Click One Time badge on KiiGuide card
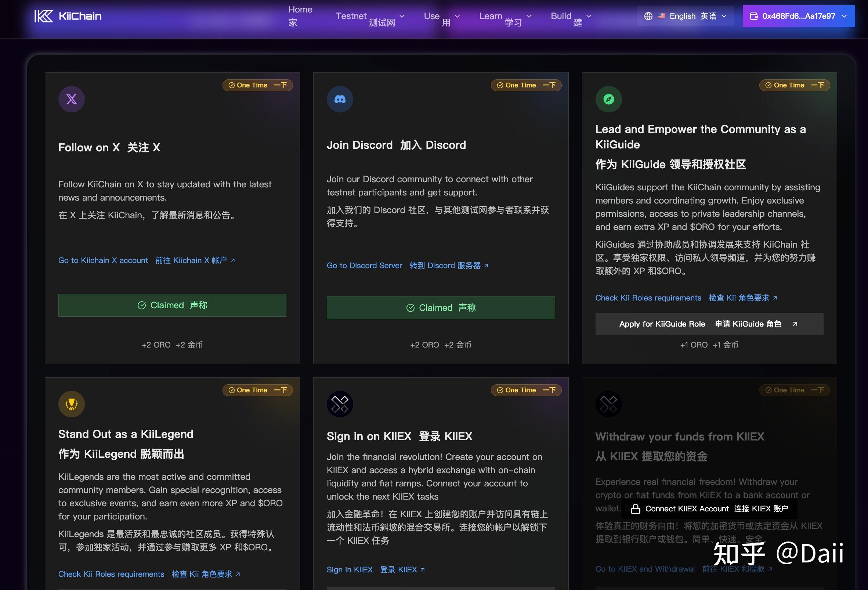Viewport: 868px width, 590px height. pos(795,85)
